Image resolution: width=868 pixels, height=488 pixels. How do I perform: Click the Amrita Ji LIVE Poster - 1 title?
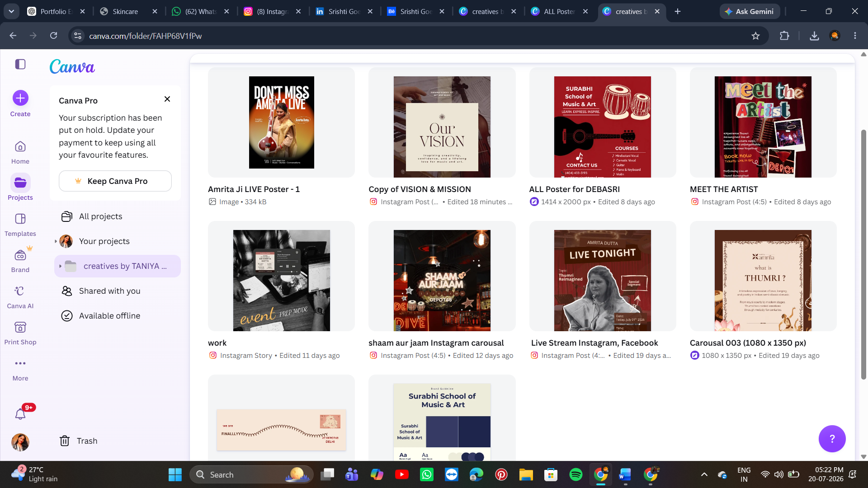pyautogui.click(x=254, y=189)
